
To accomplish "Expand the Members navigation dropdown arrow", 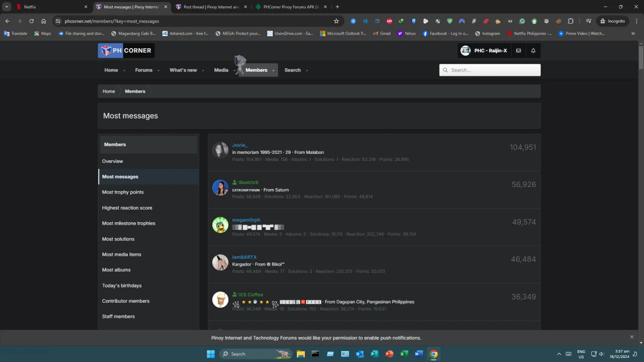I will coord(274,70).
